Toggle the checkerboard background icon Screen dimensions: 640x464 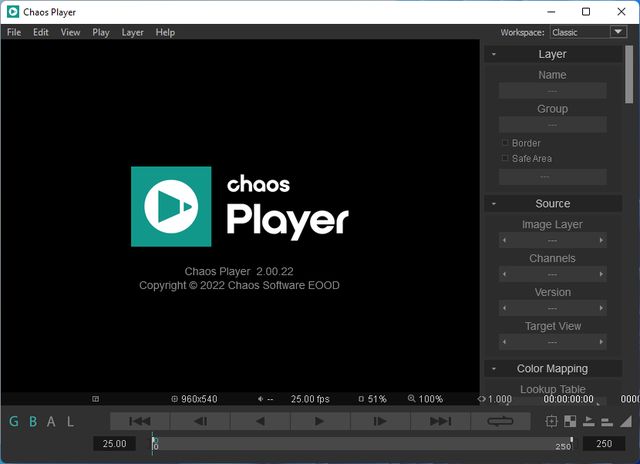coord(570,422)
